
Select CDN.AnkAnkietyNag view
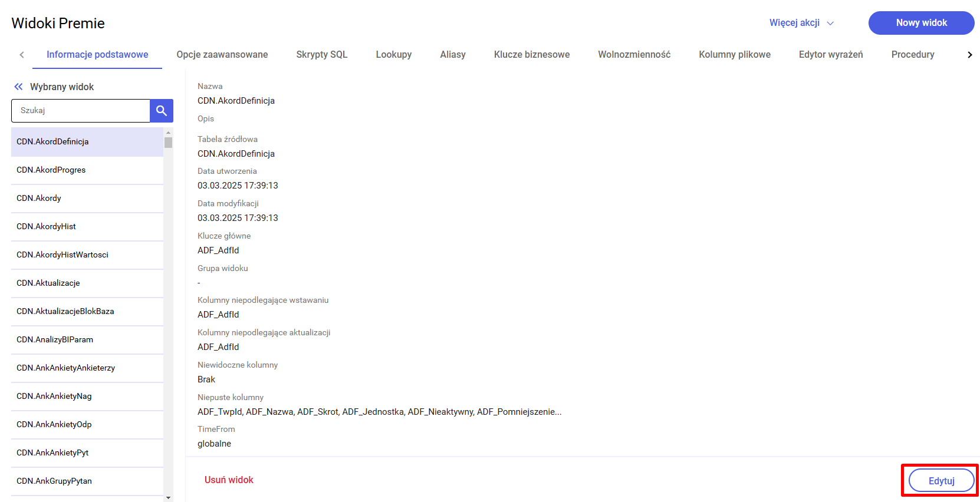pos(87,397)
